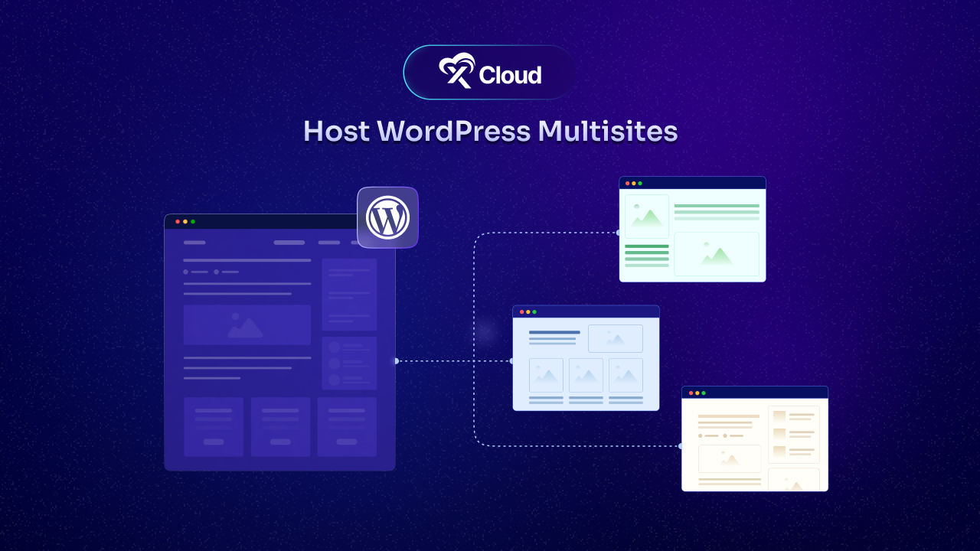
Task: Click the small image icon atop the blue mockup
Action: (615, 338)
